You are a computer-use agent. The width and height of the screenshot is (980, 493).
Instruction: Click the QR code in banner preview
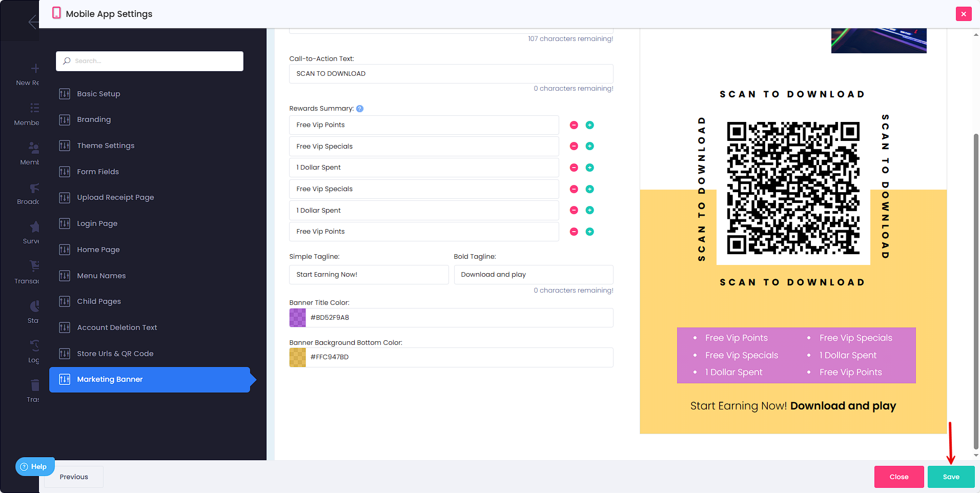(x=793, y=188)
